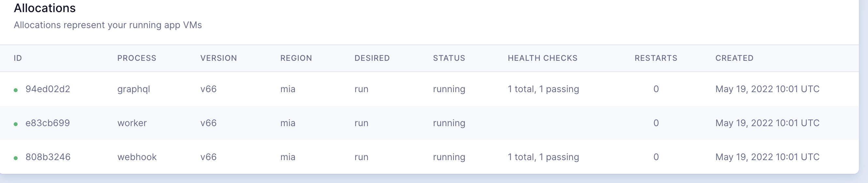Select the graphql process cell
This screenshot has width=868, height=183.
click(134, 89)
